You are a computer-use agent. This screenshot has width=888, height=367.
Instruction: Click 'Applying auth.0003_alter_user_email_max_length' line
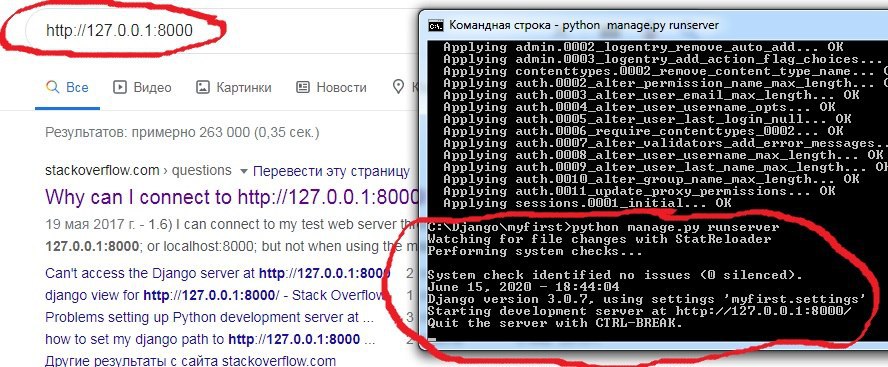(651, 95)
